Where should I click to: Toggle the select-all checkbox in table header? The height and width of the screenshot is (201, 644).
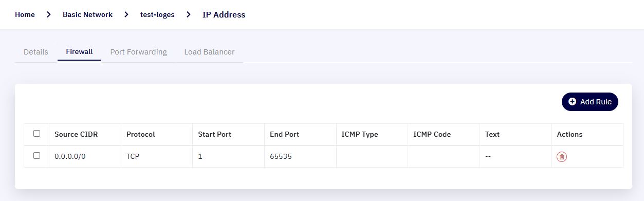(x=36, y=134)
